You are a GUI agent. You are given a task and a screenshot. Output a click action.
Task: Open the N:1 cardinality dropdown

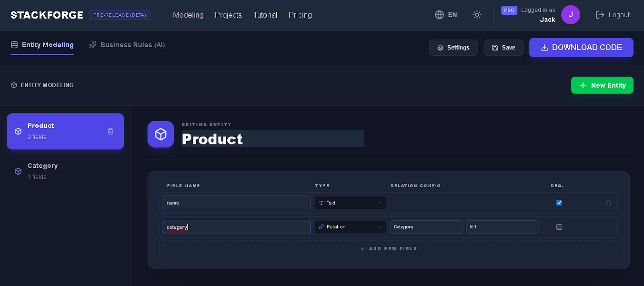[x=502, y=227]
